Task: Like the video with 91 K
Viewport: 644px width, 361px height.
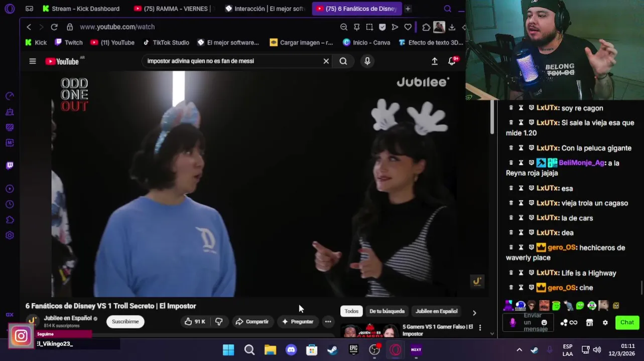Action: point(195,321)
